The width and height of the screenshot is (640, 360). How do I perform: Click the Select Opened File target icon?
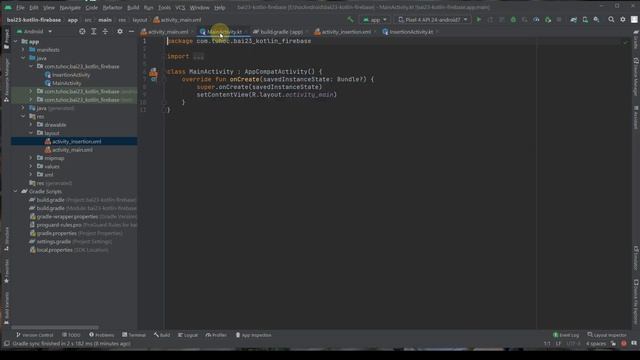click(82, 31)
